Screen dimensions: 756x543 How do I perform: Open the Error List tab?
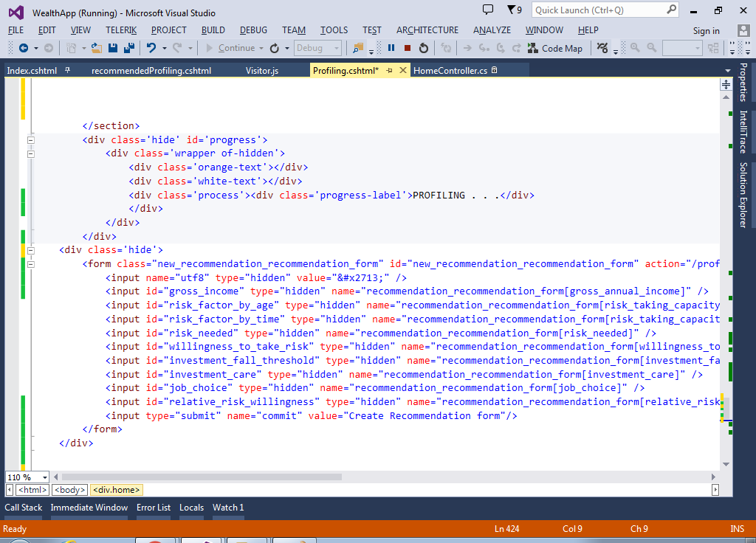click(154, 508)
